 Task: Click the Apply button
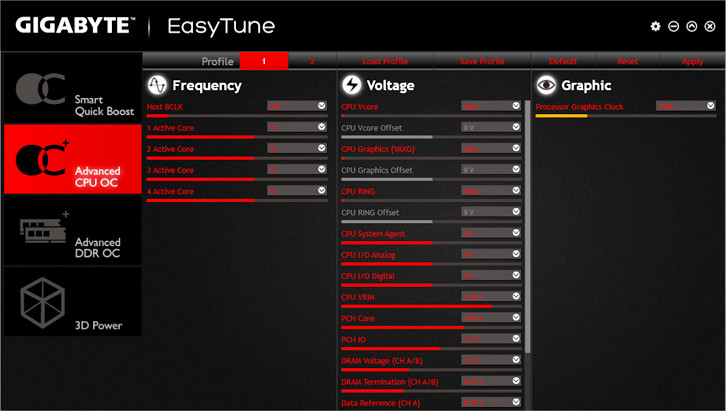click(x=693, y=61)
